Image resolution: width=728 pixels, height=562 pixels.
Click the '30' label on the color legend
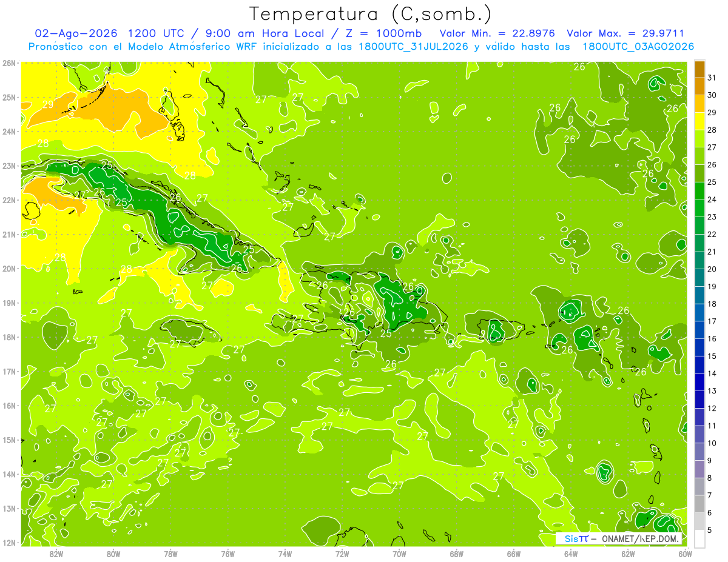coord(712,95)
